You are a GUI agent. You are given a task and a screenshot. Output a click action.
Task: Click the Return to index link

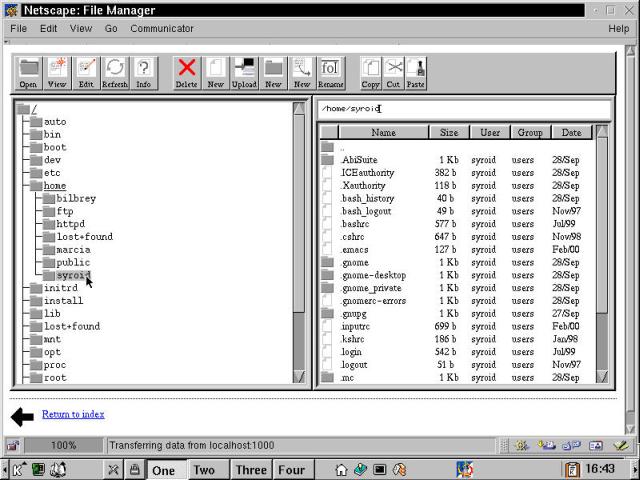pyautogui.click(x=73, y=414)
